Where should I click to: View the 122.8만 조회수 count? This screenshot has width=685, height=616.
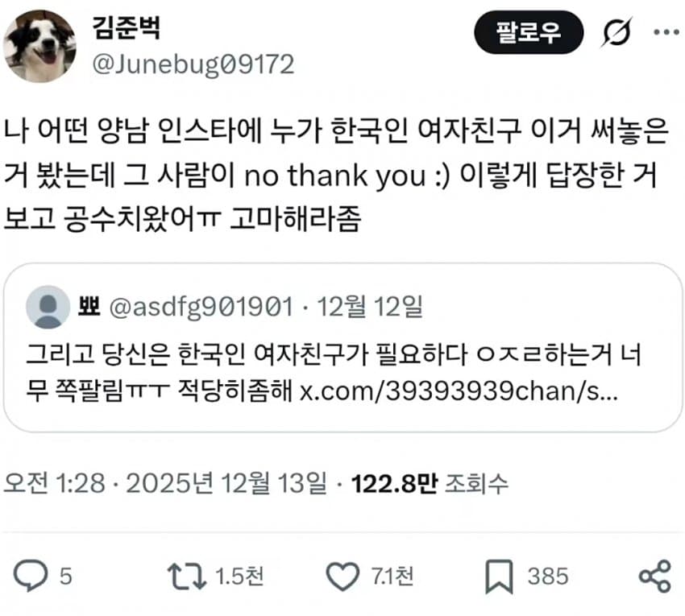[430, 484]
